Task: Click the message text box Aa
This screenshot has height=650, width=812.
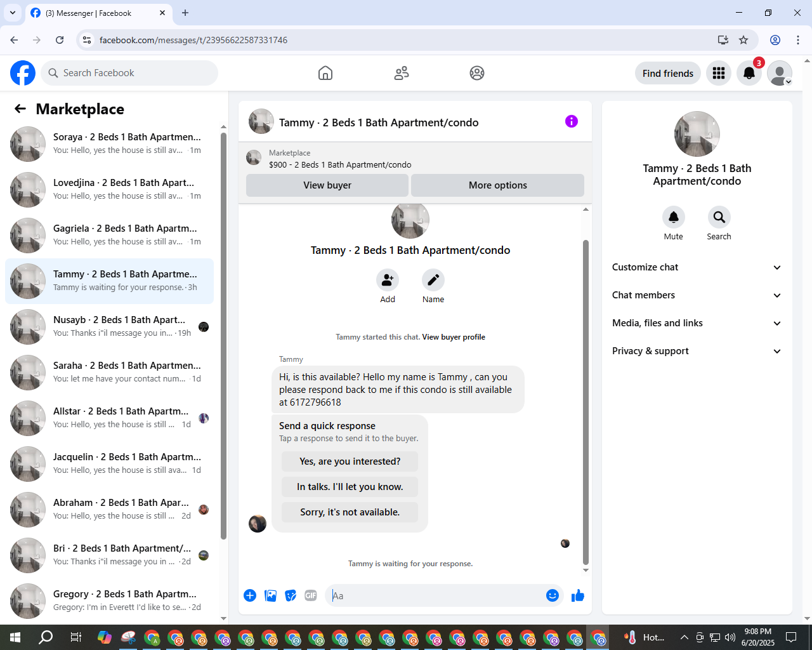Action: [x=435, y=595]
